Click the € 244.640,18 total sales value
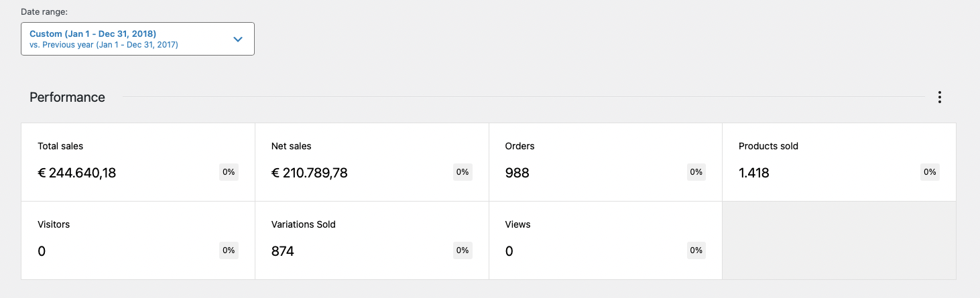The height and width of the screenshot is (298, 980). click(x=77, y=173)
